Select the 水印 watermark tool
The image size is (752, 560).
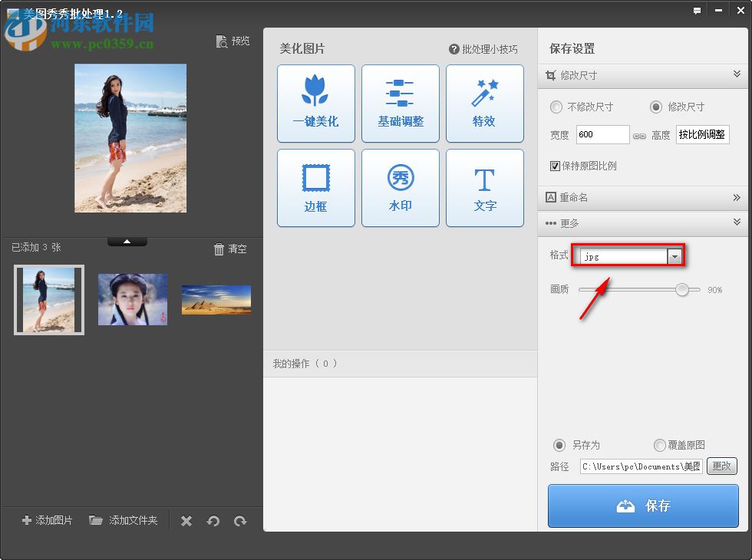click(x=400, y=187)
